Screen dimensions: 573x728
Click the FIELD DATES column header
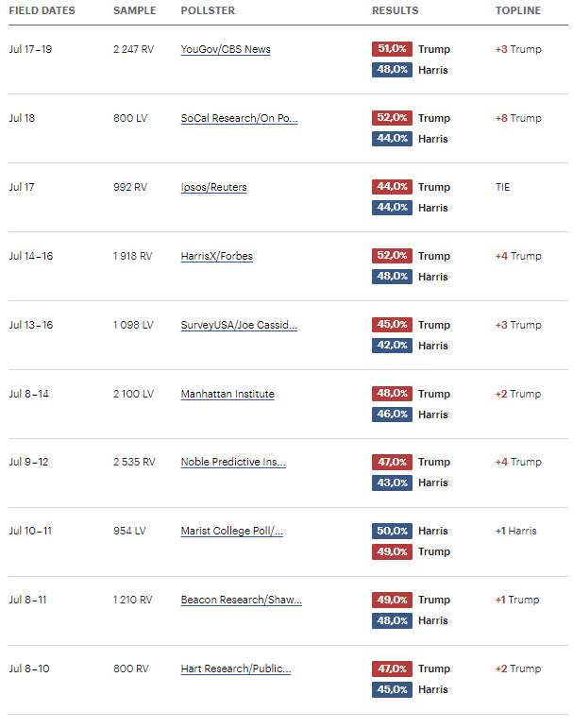click(x=42, y=10)
